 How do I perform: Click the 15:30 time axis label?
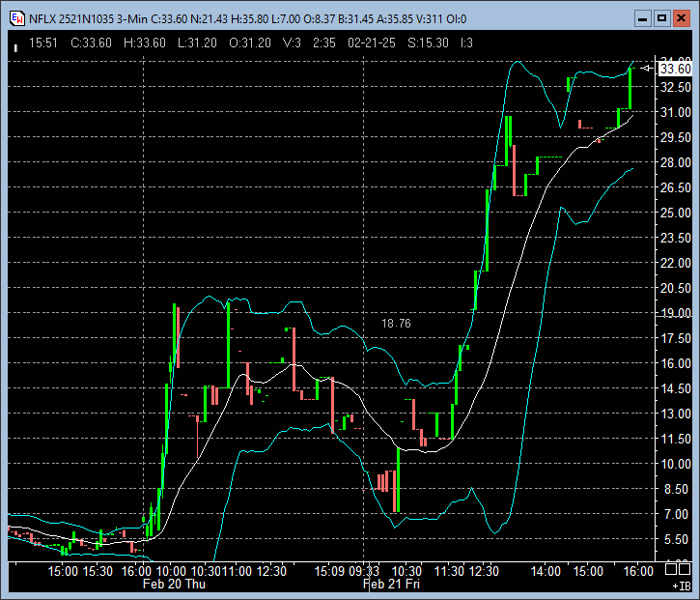tap(98, 571)
